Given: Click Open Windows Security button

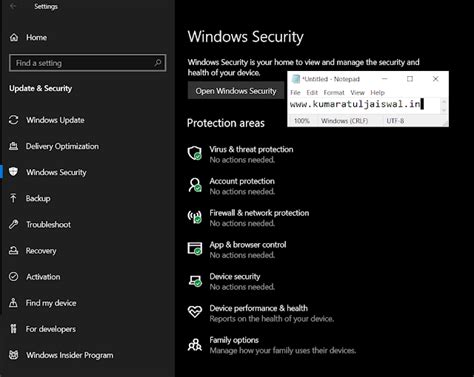Looking at the screenshot, I should tap(236, 91).
